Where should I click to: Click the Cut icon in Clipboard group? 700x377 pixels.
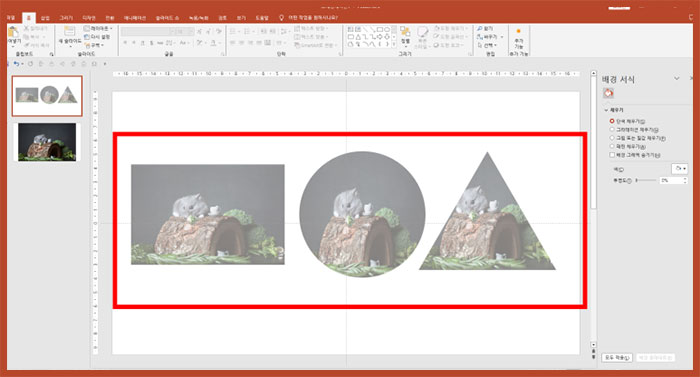(26, 29)
